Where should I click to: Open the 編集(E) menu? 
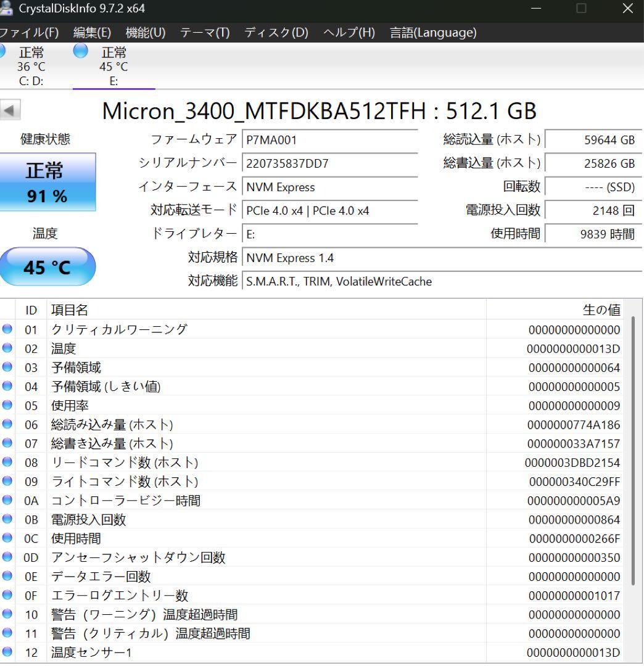click(92, 32)
